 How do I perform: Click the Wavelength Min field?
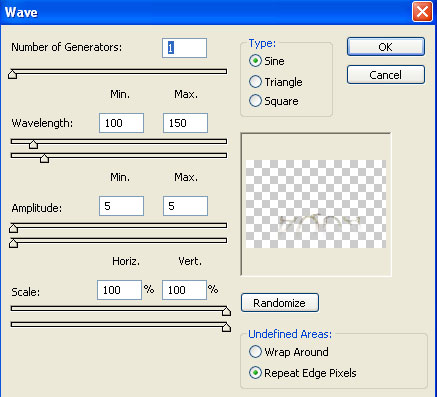[x=121, y=123]
